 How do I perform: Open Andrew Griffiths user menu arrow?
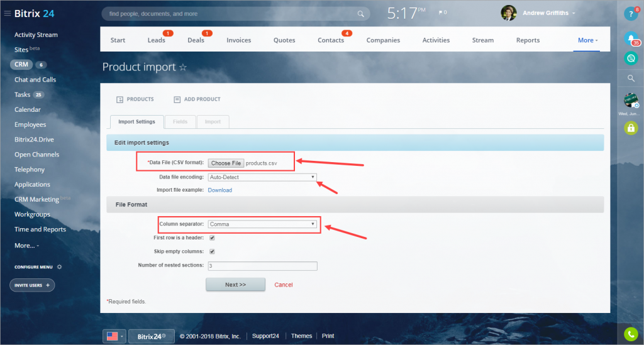[x=574, y=13]
